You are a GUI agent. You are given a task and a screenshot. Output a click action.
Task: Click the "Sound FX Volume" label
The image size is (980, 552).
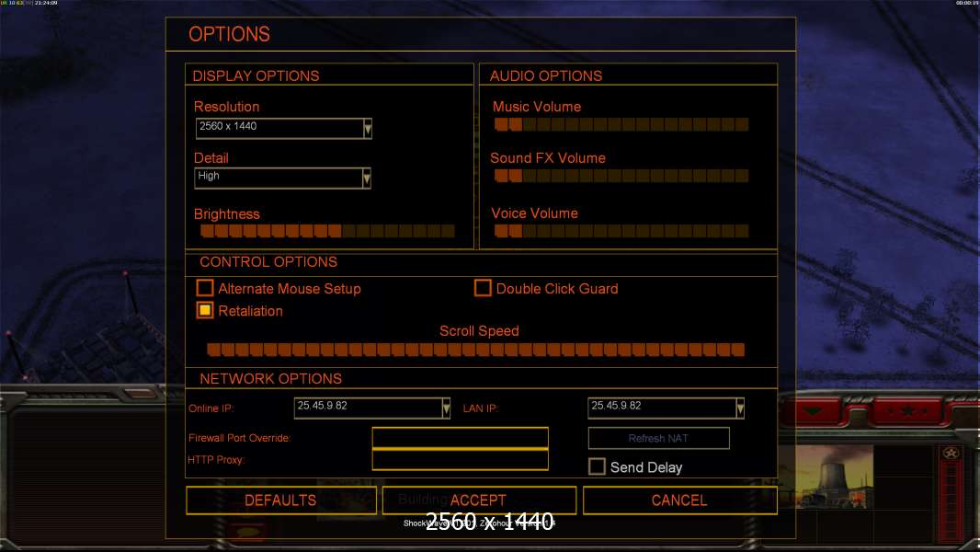pyautogui.click(x=548, y=157)
